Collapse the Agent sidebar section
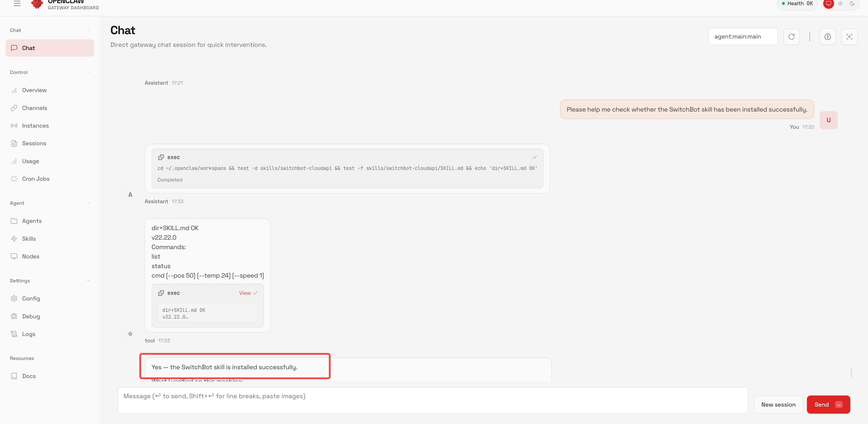 (x=88, y=203)
